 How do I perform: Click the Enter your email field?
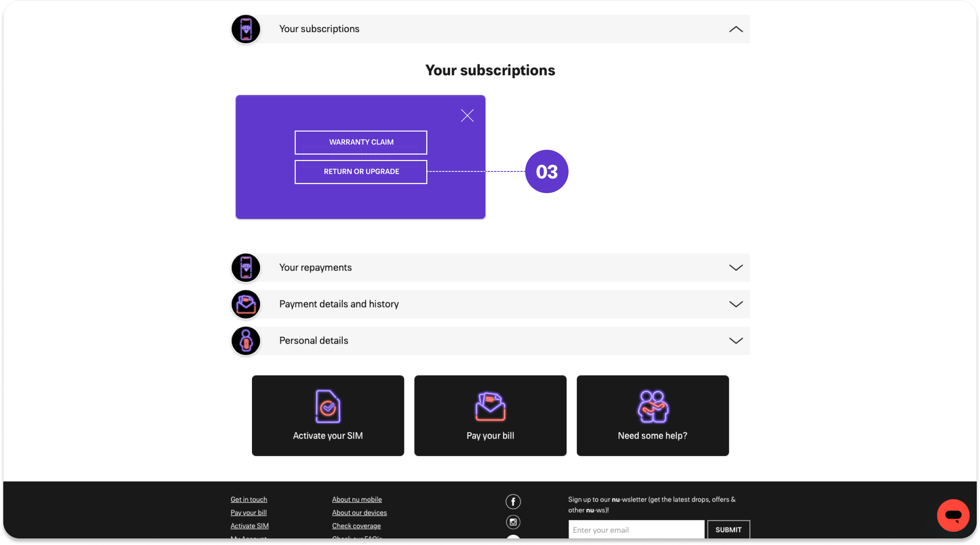click(x=636, y=530)
